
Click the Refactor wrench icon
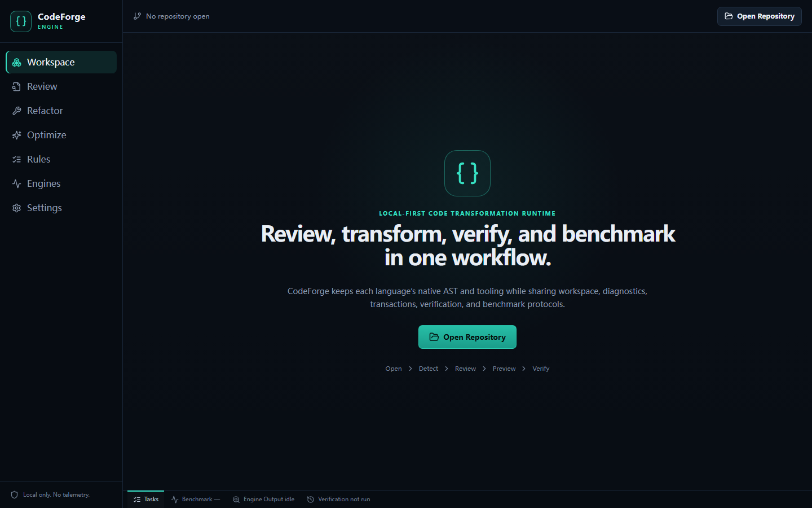pos(17,111)
